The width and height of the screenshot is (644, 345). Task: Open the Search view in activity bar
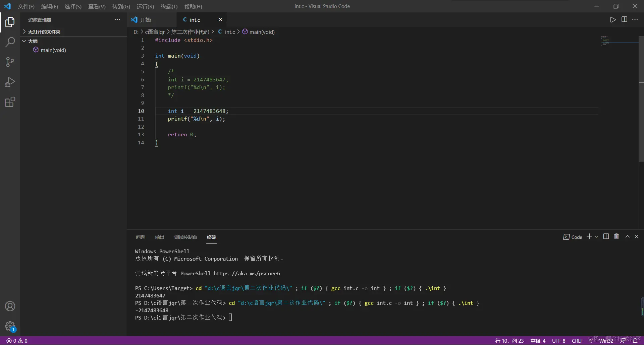(x=10, y=42)
